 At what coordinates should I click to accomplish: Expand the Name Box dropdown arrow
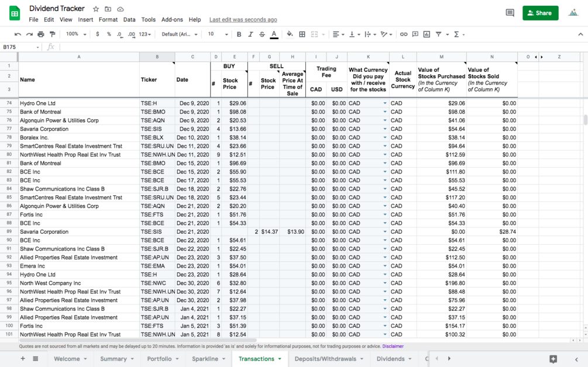(x=37, y=47)
